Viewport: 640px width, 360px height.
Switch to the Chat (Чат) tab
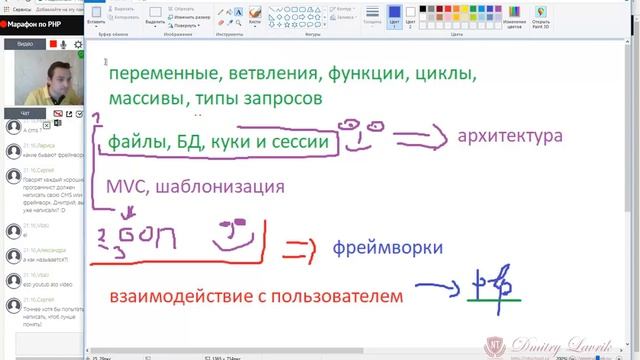tap(25, 113)
